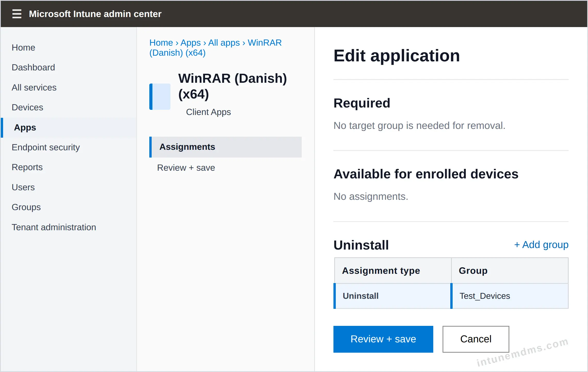
Task: Click the Assignment type column header
Action: (393, 271)
